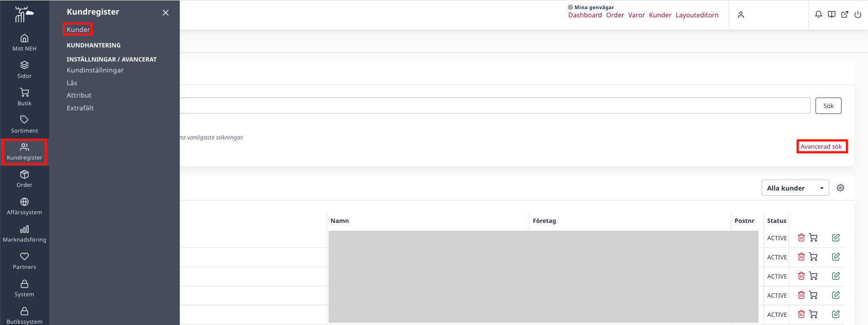Edit customer in fifth ACTIVE row
This screenshot has width=868, height=325.
pyautogui.click(x=836, y=314)
